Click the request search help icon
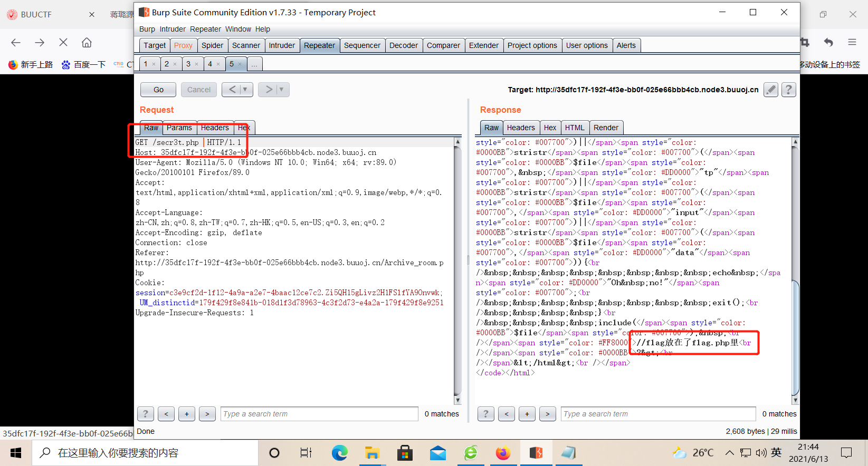 (146, 414)
